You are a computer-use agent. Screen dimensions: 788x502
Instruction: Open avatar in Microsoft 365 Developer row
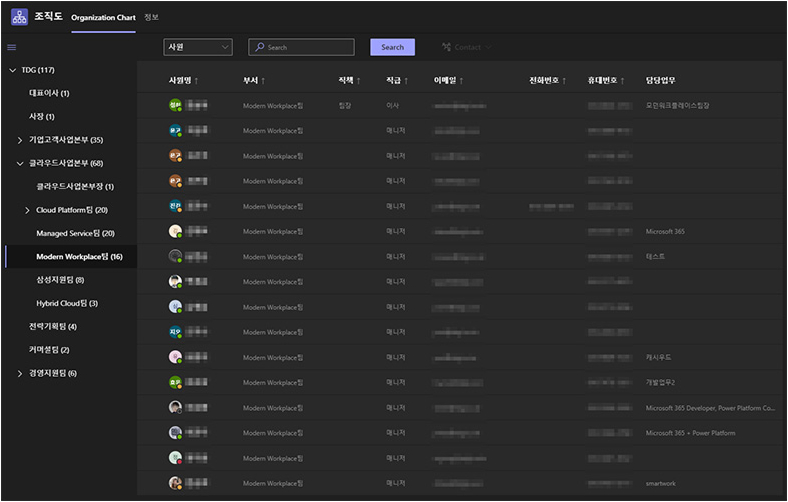(175, 407)
